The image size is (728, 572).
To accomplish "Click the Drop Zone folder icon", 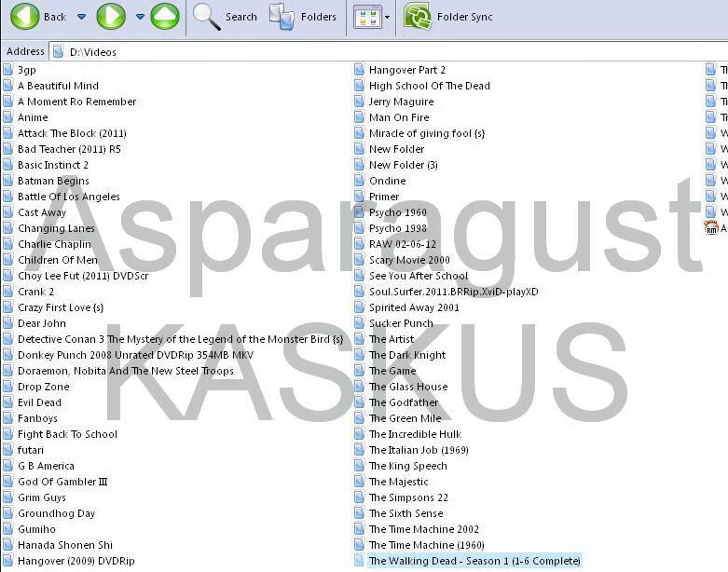I will [7, 387].
